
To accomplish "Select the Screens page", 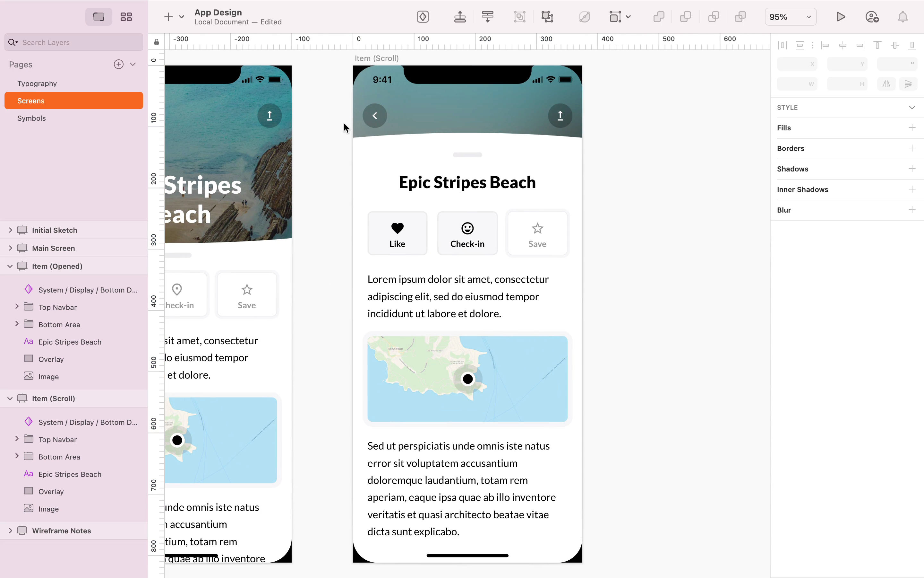I will point(74,101).
